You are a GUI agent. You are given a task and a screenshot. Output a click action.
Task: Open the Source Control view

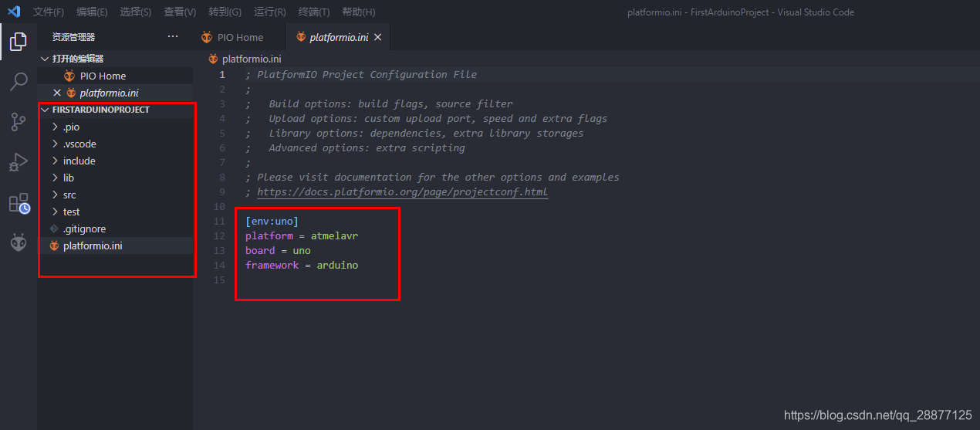19,122
